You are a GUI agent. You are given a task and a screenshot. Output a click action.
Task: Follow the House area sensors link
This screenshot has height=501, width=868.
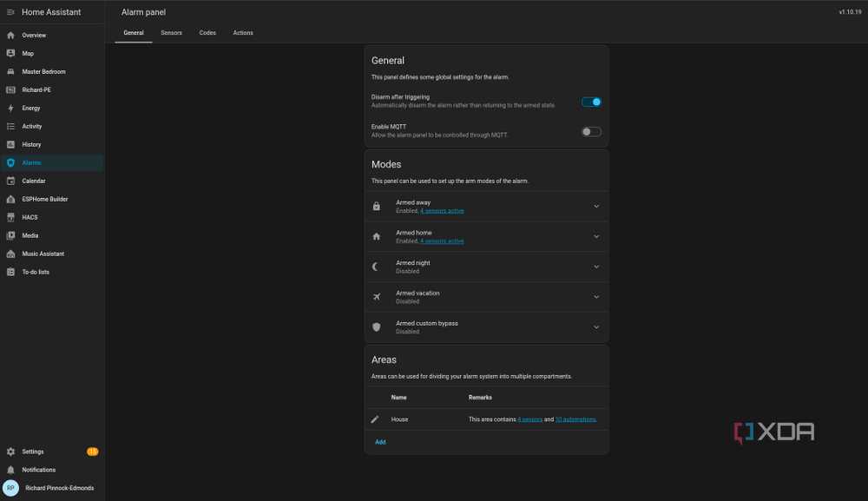(529, 419)
